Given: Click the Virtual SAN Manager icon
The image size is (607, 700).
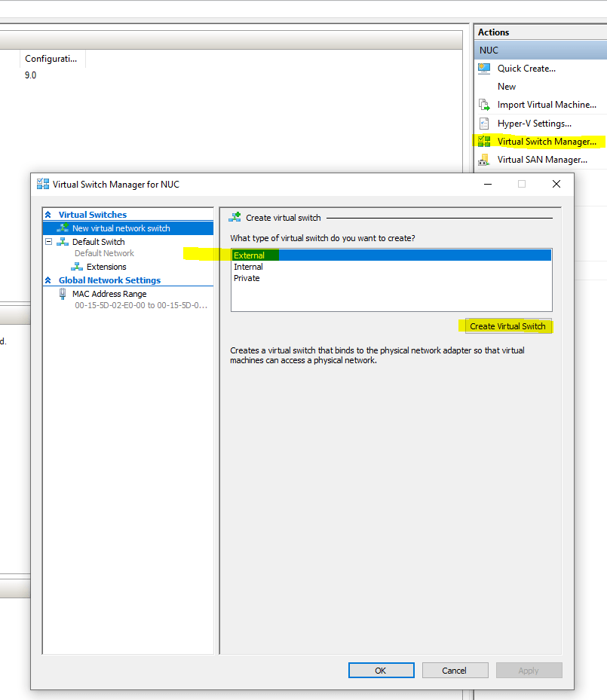Looking at the screenshot, I should [x=483, y=160].
